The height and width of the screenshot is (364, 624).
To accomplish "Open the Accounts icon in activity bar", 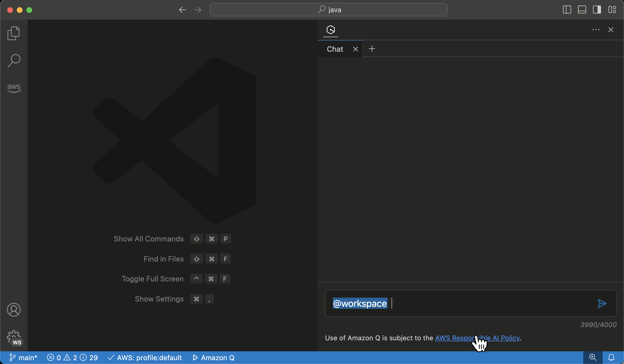I will [14, 310].
